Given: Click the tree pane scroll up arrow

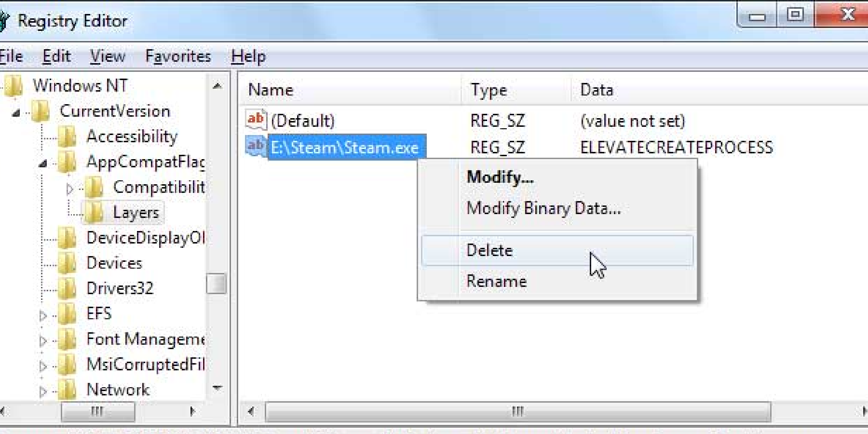Looking at the screenshot, I should coord(217,86).
